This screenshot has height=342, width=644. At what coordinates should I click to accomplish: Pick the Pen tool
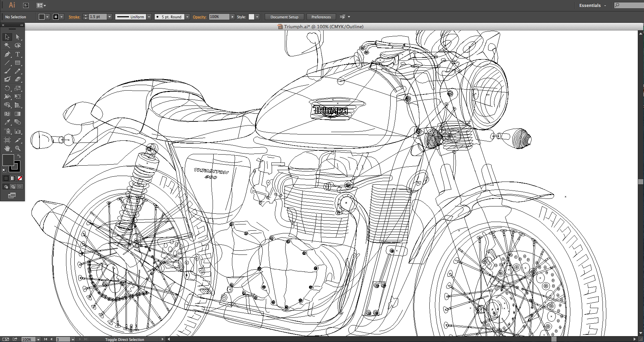click(x=7, y=54)
